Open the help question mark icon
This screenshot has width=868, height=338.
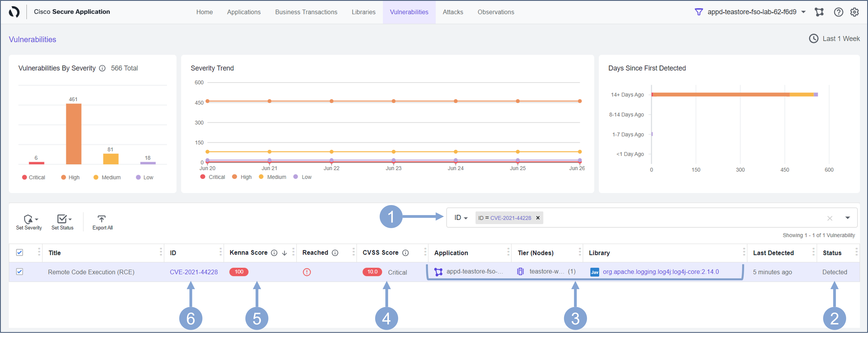(x=838, y=12)
